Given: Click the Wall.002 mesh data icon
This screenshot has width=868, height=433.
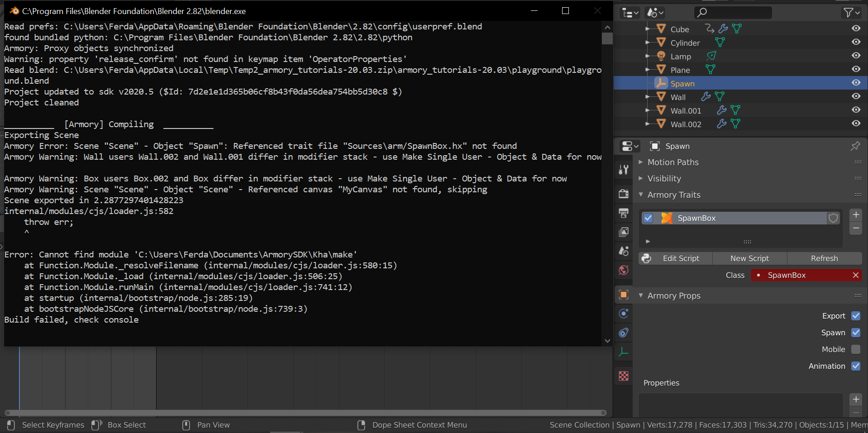Looking at the screenshot, I should [735, 124].
